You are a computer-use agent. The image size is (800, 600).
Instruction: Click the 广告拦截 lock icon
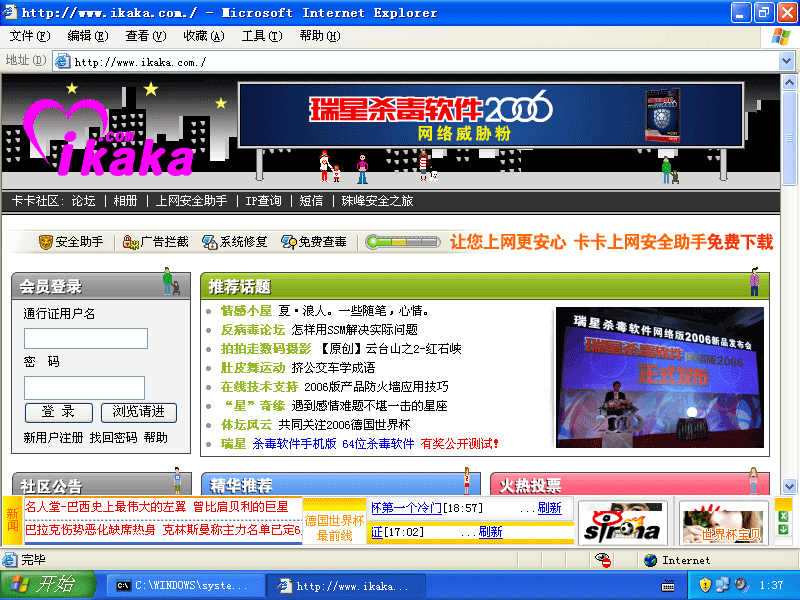pyautogui.click(x=131, y=242)
